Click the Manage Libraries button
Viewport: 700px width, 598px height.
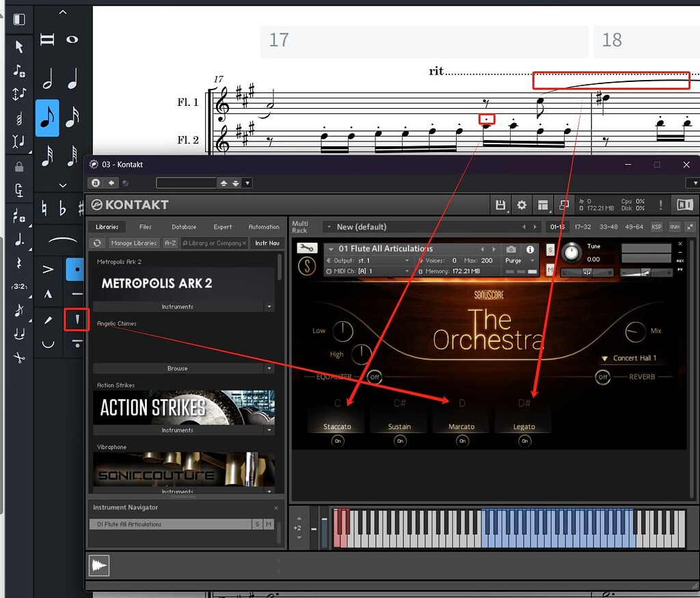[x=133, y=243]
